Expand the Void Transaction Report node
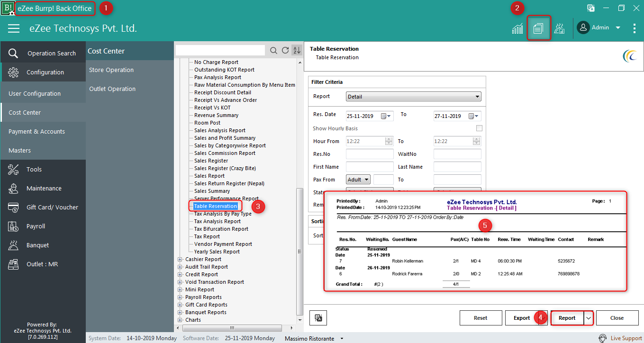This screenshot has height=343, width=644. pyautogui.click(x=180, y=282)
